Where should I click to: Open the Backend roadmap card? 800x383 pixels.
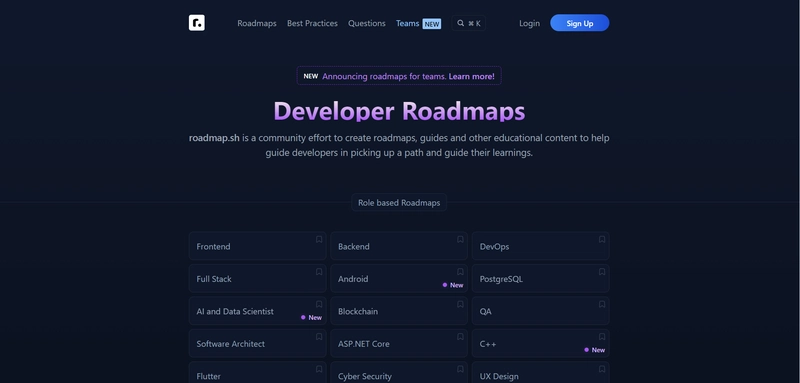click(399, 246)
